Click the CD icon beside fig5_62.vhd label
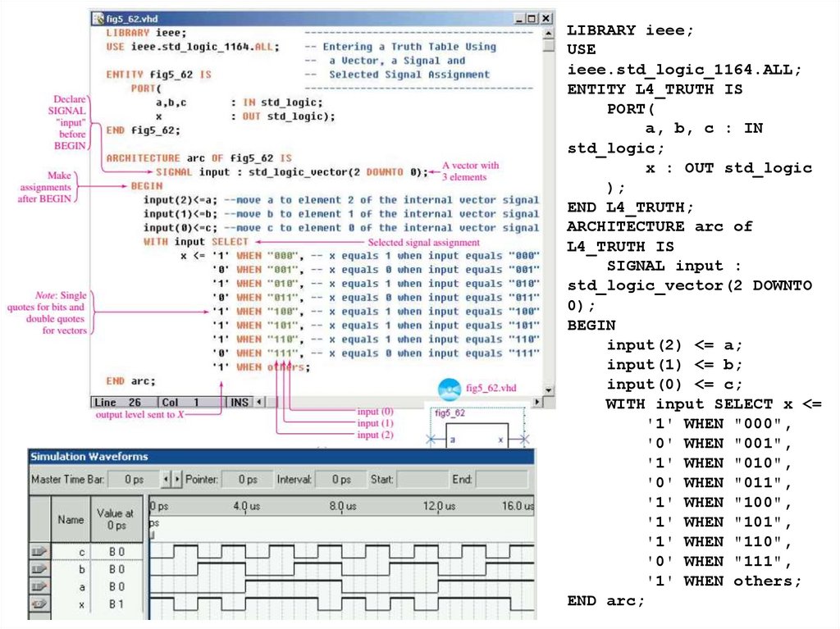The image size is (840, 629). pos(449,388)
